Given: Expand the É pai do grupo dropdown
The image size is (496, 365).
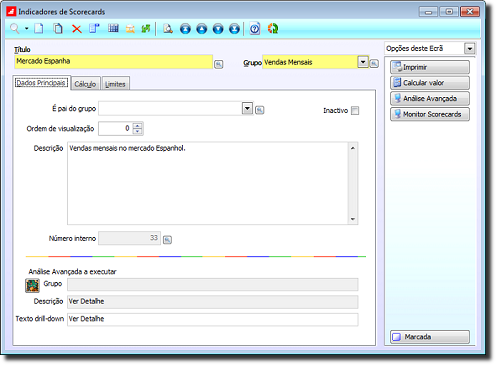Looking at the screenshot, I should [x=247, y=109].
